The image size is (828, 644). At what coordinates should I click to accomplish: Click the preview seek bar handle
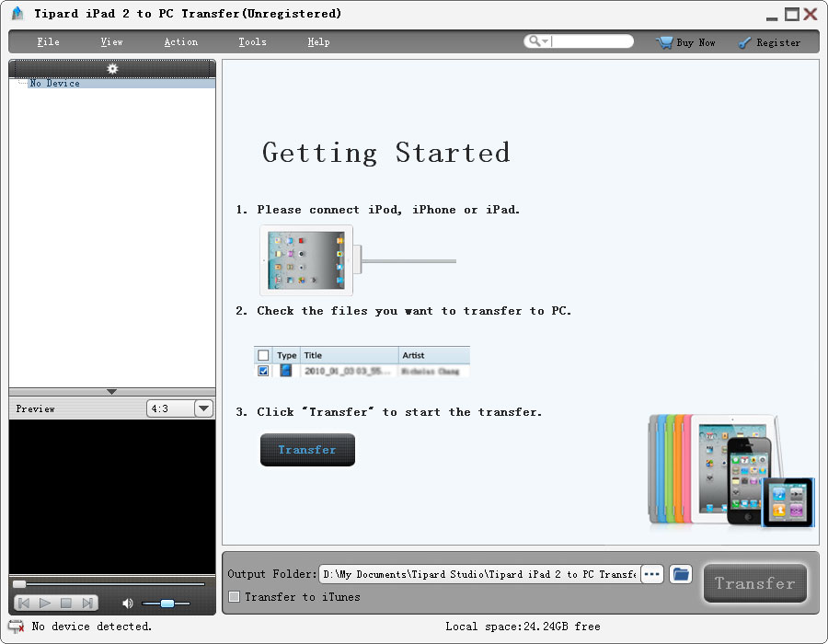tap(19, 584)
